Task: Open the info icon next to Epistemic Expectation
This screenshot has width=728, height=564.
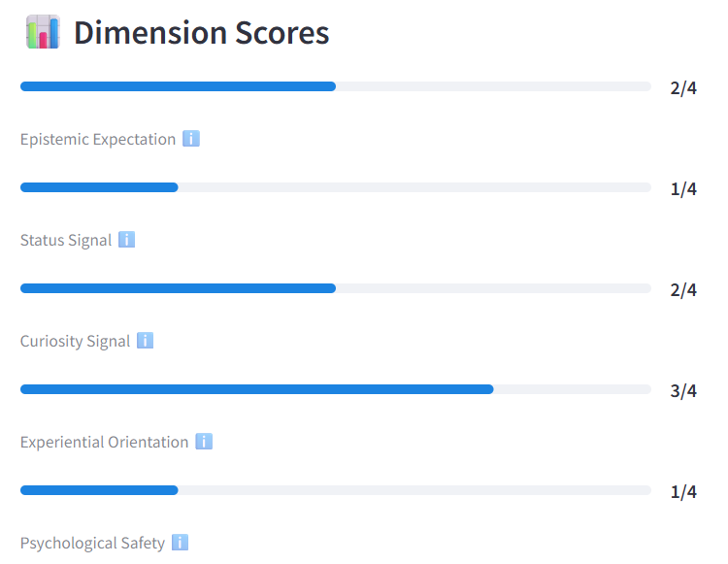Action: coord(191,139)
